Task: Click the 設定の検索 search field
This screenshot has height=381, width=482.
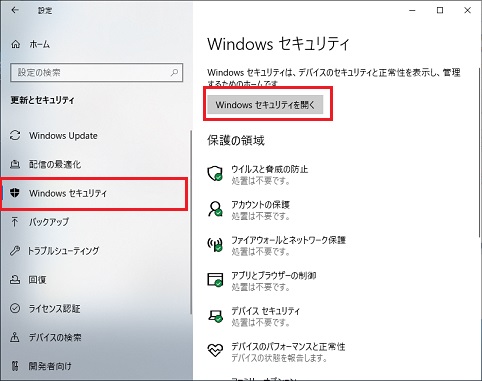Action: point(97,72)
